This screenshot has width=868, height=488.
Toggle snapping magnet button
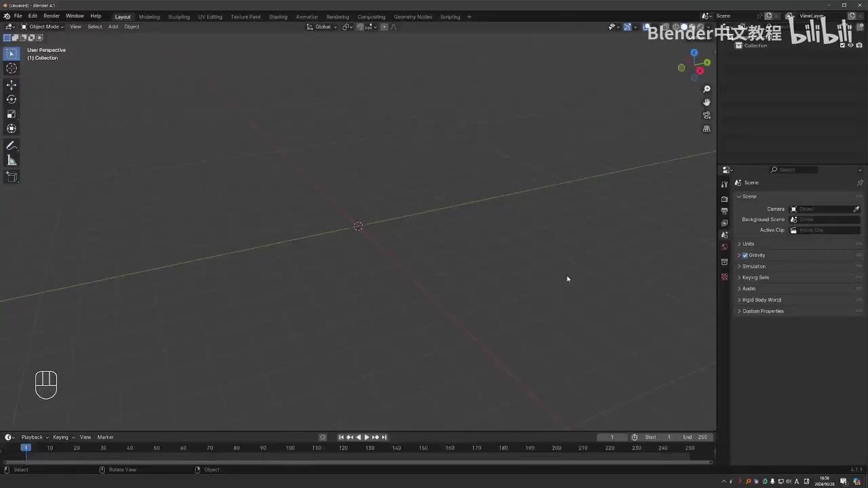360,27
